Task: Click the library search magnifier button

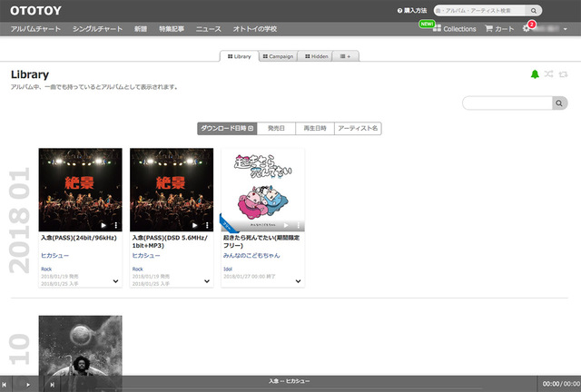Action: pyautogui.click(x=559, y=103)
